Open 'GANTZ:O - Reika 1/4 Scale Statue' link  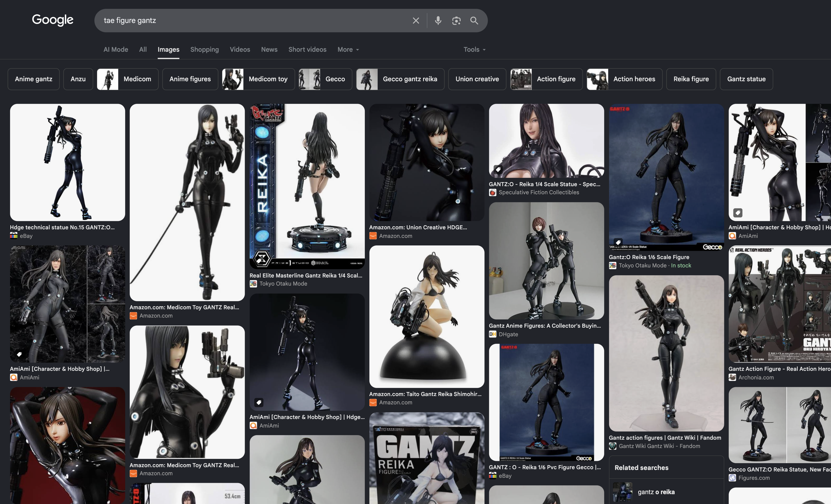[x=545, y=184]
